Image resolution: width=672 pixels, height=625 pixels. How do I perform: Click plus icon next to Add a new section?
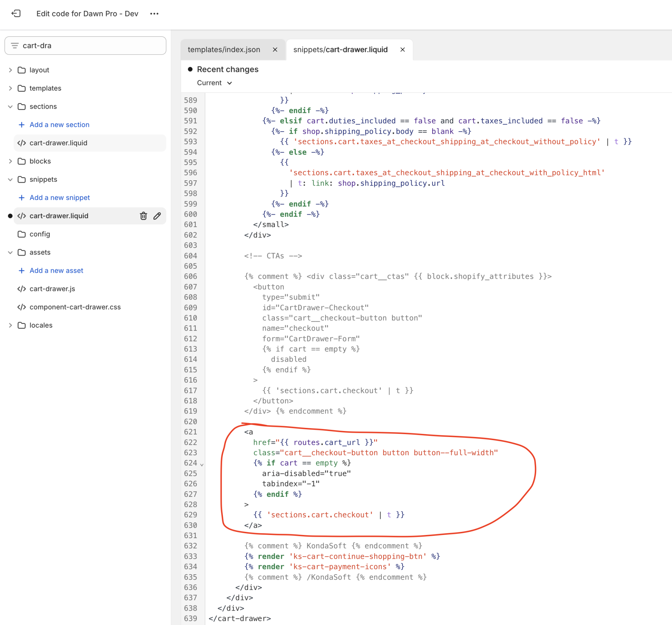(22, 125)
